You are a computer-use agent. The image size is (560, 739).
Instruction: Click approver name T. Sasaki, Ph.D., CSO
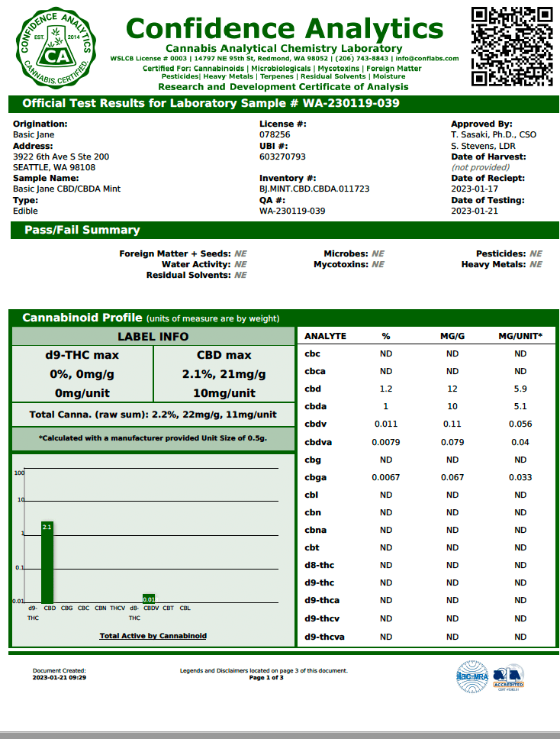[x=494, y=134]
